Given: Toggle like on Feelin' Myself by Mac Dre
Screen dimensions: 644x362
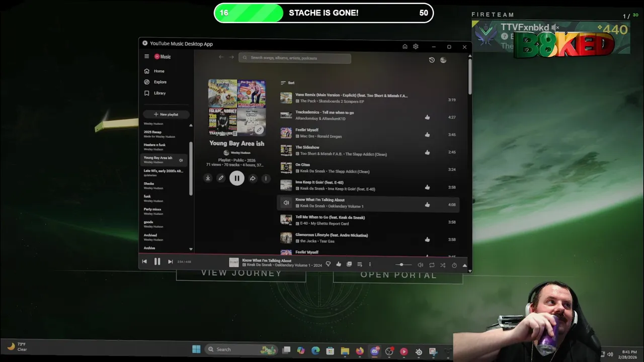Looking at the screenshot, I should (x=427, y=135).
